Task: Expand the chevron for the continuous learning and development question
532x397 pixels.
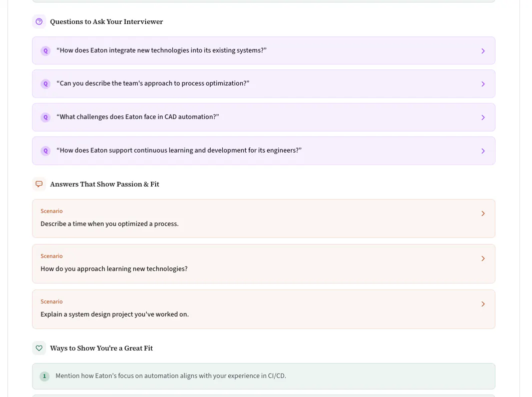Action: (x=483, y=151)
